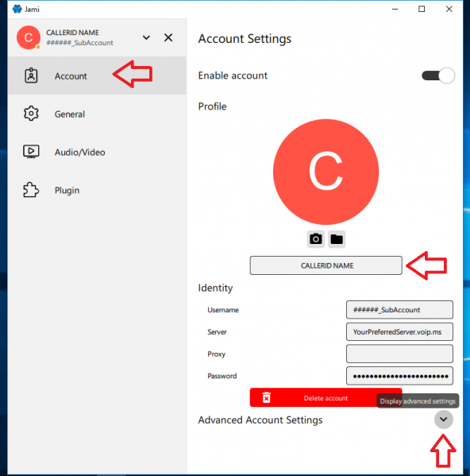Click the Username input field
This screenshot has height=476, width=470.
click(x=399, y=310)
